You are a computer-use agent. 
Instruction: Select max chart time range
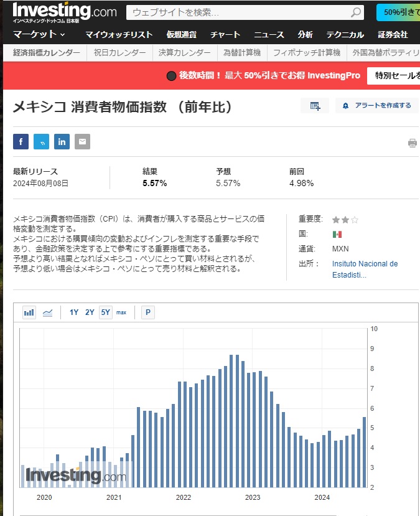tap(121, 312)
